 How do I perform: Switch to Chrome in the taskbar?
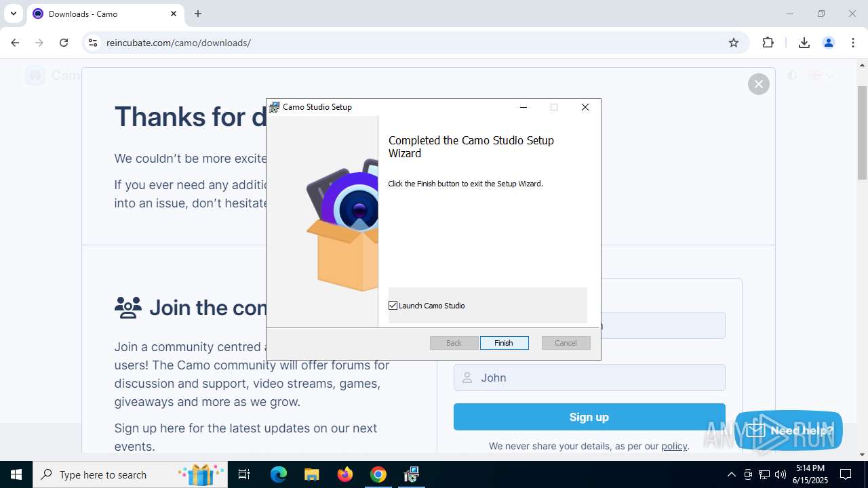(x=378, y=474)
